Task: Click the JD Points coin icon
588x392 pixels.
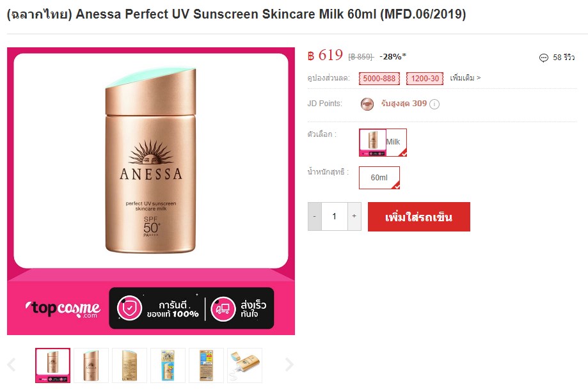Action: click(x=367, y=104)
